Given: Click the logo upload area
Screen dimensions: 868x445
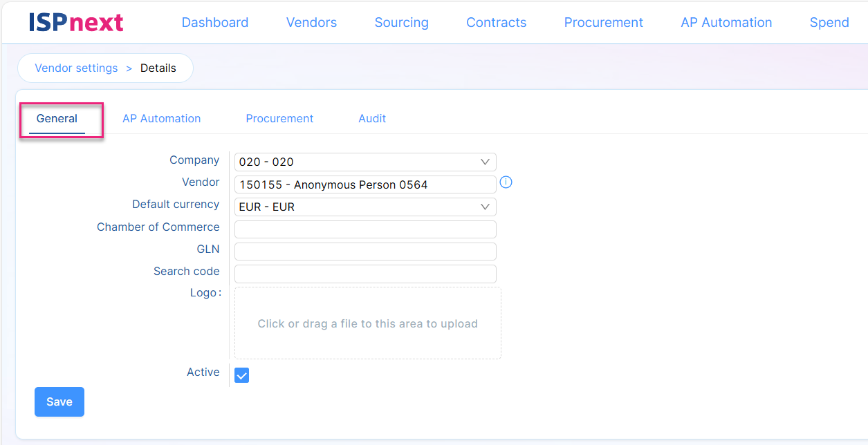Looking at the screenshot, I should (x=367, y=323).
